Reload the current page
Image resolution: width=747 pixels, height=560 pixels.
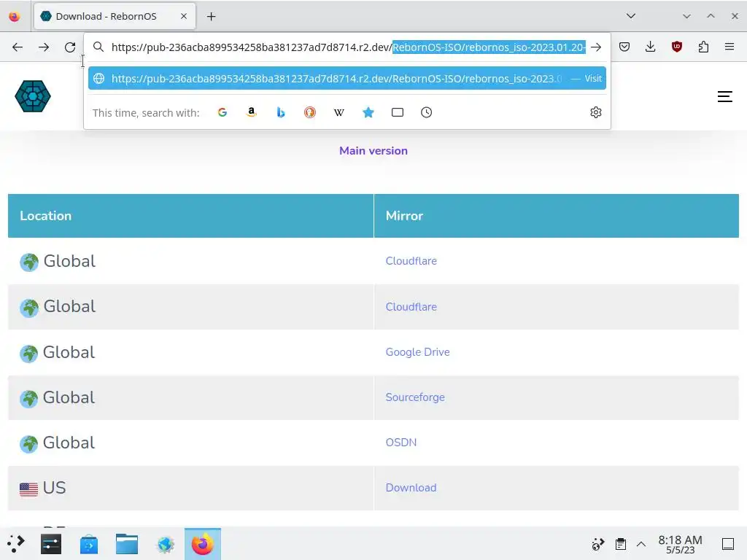coord(70,47)
